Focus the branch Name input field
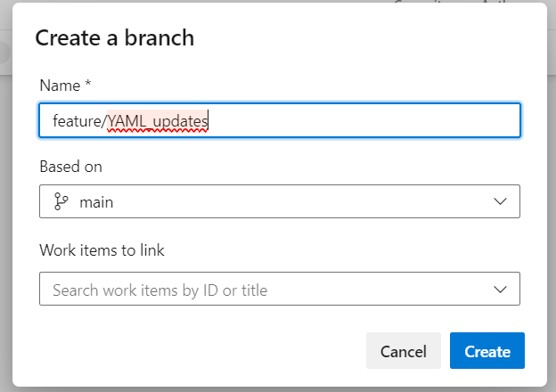Viewport: 556px width, 392px height. (280, 120)
